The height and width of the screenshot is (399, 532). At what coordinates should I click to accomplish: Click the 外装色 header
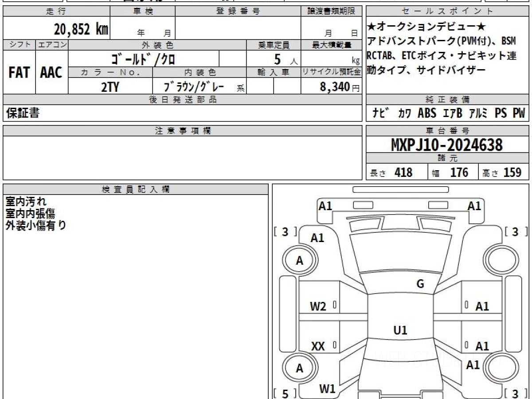[157, 45]
